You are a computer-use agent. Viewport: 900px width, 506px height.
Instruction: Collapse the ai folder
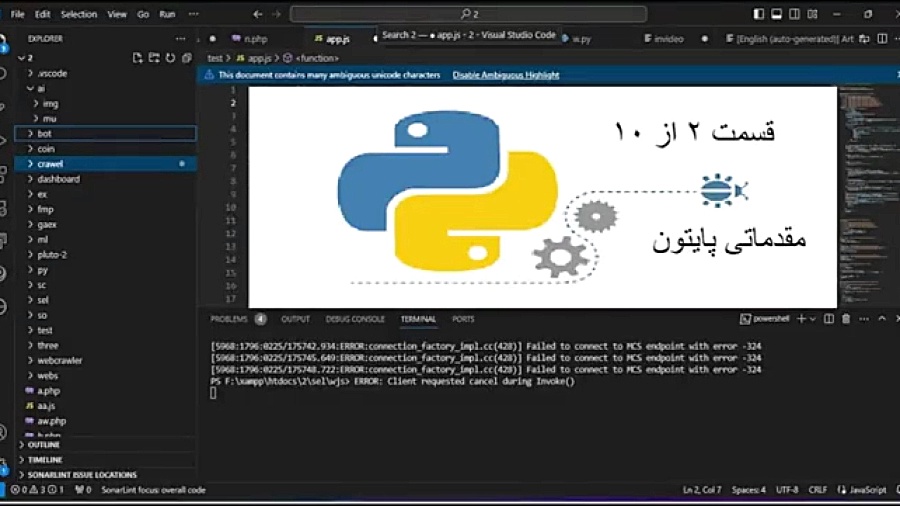[x=105, y=88]
